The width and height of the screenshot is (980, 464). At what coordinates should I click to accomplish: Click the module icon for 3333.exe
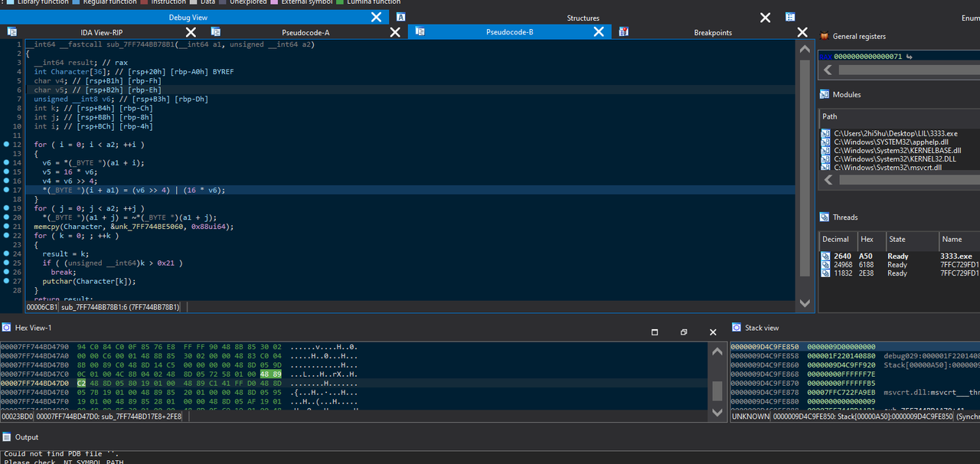pyautogui.click(x=825, y=134)
